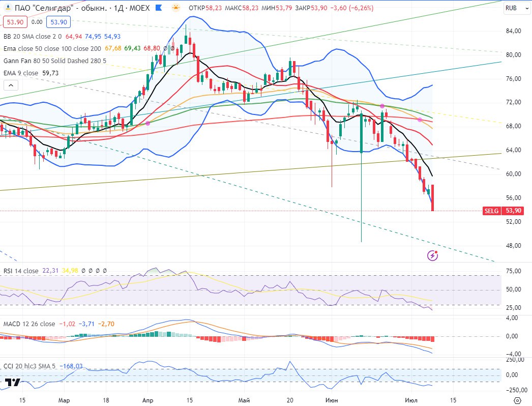
Task: Click pink crossover dot near April
Action: (x=147, y=123)
